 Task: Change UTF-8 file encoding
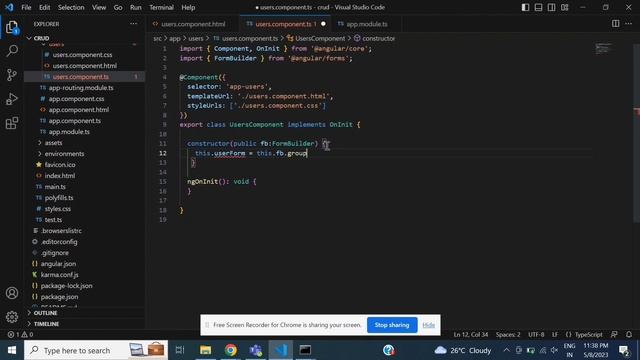536,334
